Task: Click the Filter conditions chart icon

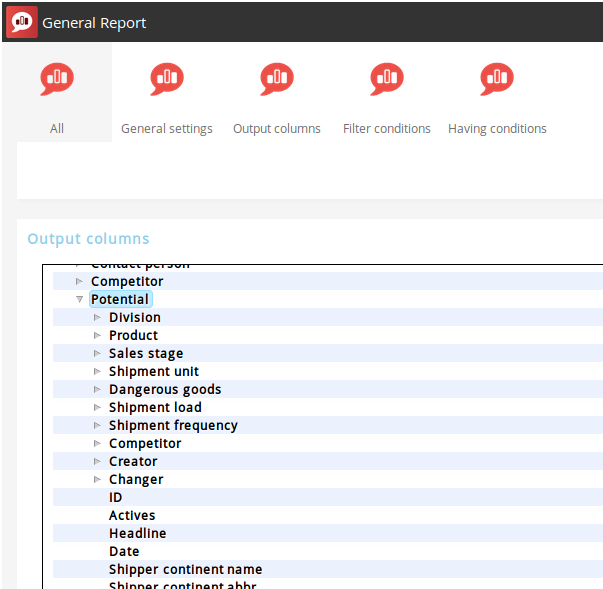Action: [x=387, y=79]
